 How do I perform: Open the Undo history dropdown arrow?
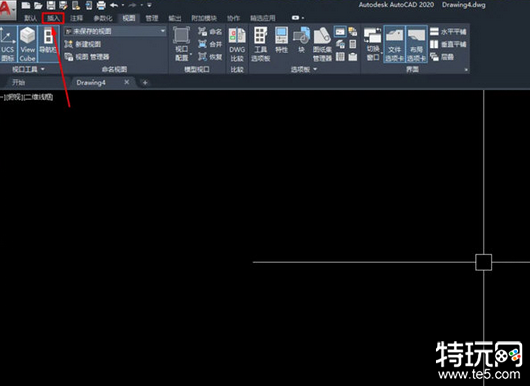click(x=122, y=5)
